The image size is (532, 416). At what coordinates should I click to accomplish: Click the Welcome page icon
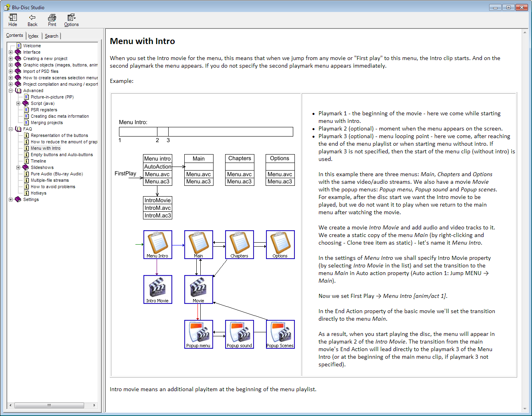coord(18,46)
